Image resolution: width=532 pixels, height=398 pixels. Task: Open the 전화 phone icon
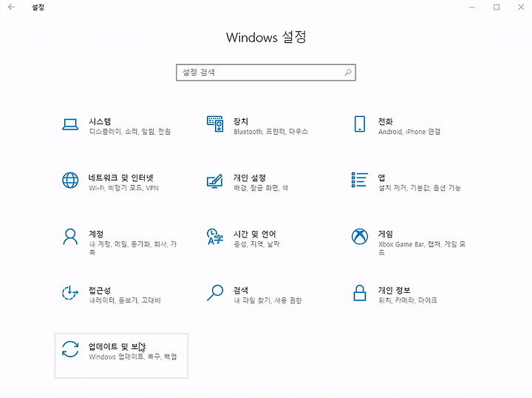(360, 124)
